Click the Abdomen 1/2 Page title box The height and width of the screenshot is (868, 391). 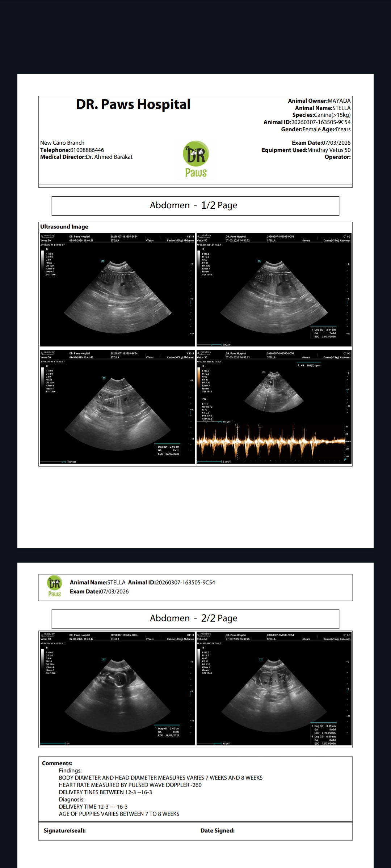click(x=195, y=206)
